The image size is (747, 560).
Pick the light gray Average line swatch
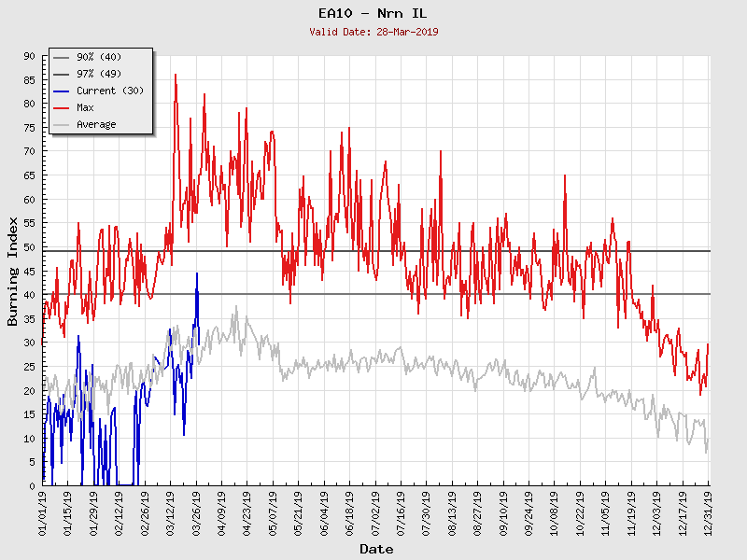point(62,125)
